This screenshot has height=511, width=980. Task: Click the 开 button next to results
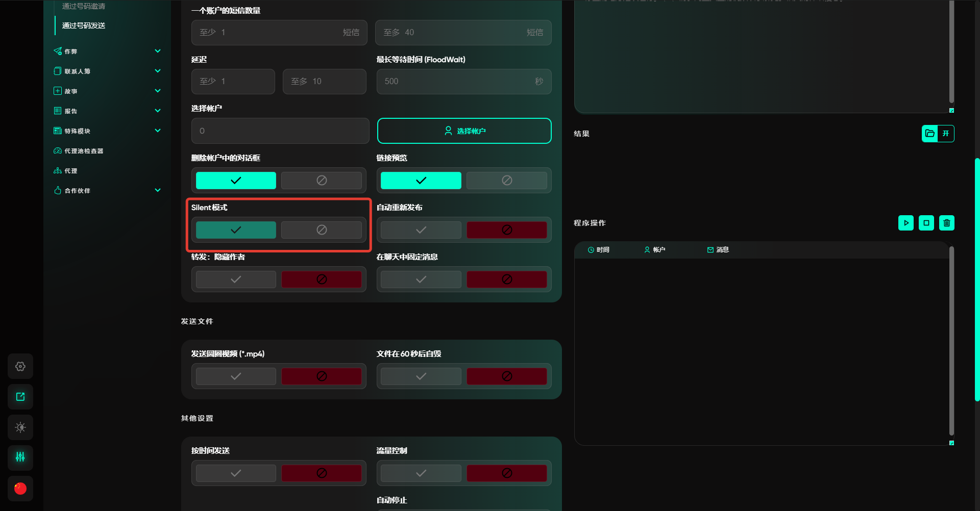946,134
